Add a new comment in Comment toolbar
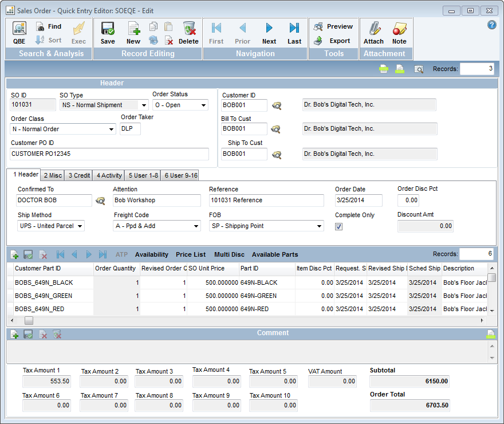Image resolution: width=504 pixels, height=424 pixels. point(14,334)
